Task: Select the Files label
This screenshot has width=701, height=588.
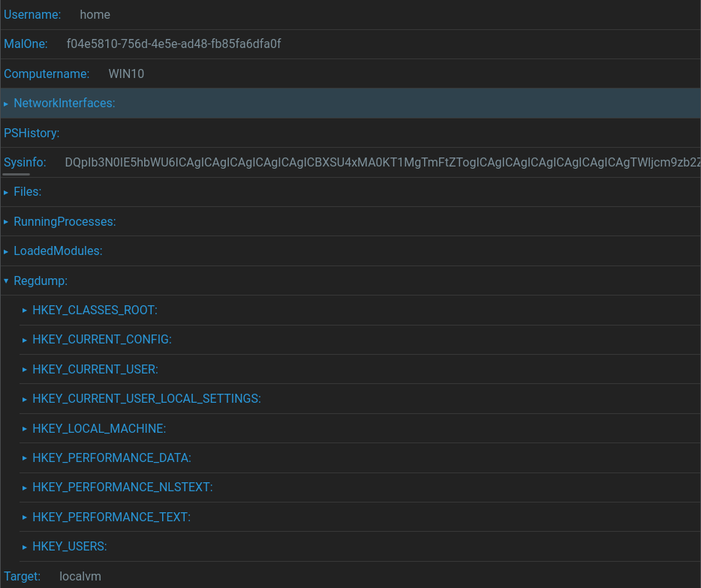Action: (28, 192)
